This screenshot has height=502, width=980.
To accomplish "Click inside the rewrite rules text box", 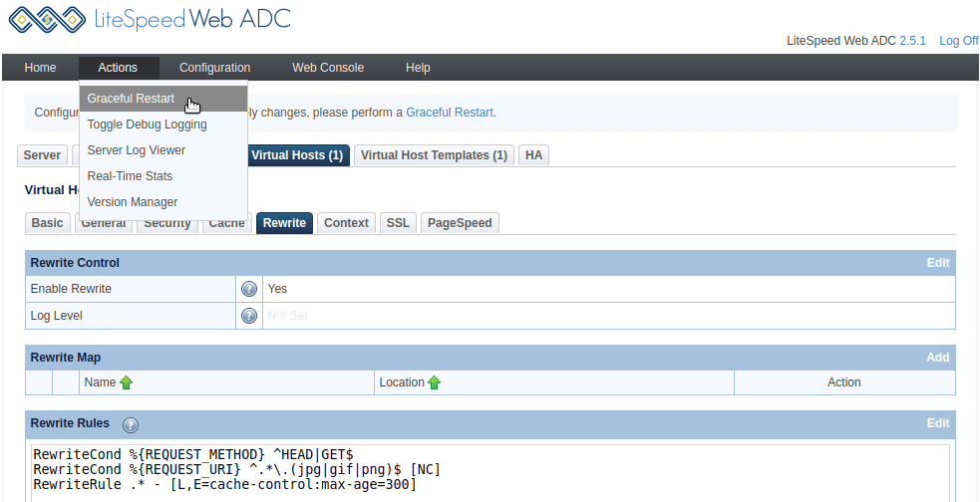I will 490,473.
